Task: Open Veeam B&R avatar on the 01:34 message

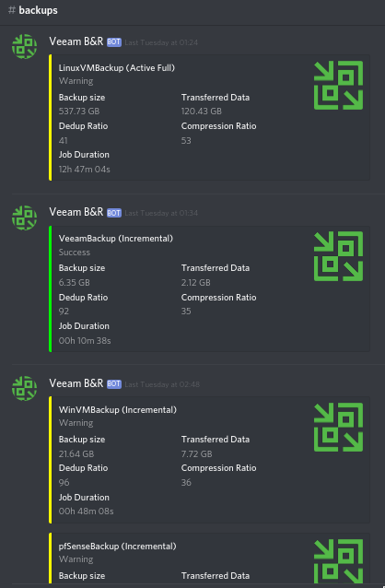Action: [24, 218]
